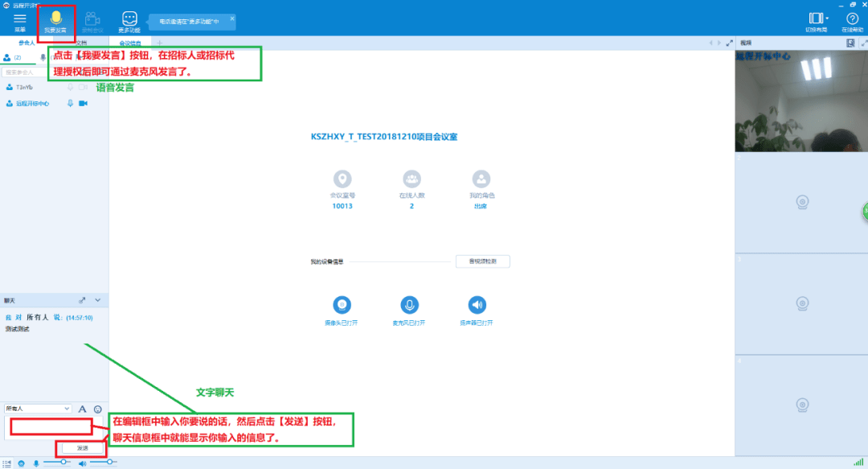This screenshot has width=868, height=469.
Task: Open the chat emoji picker
Action: [x=98, y=409]
